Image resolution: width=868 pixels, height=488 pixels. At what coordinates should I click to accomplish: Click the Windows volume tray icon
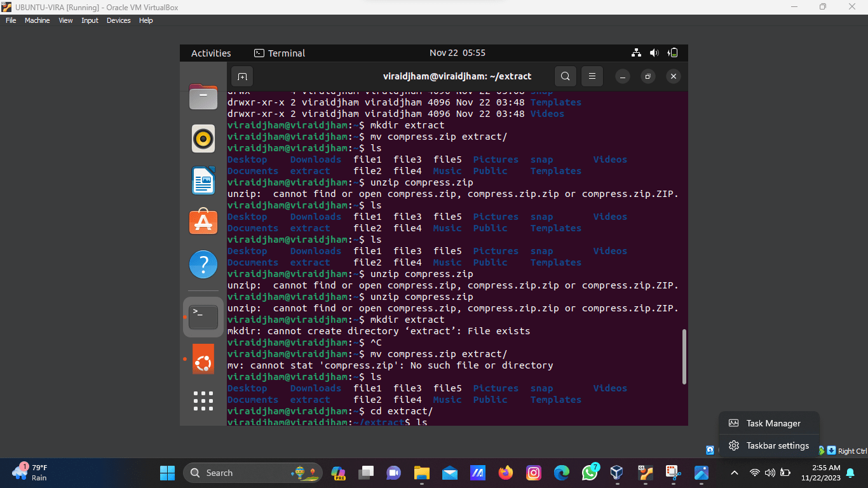click(770, 473)
